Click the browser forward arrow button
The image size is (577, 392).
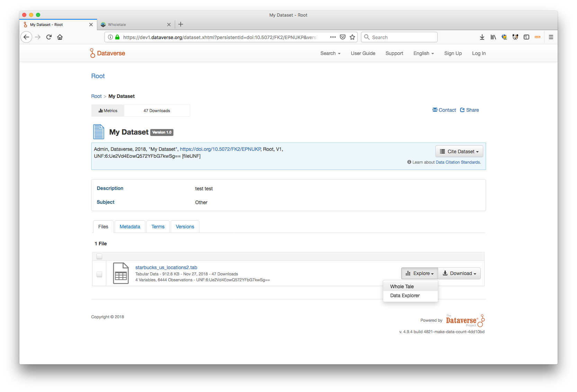click(38, 37)
